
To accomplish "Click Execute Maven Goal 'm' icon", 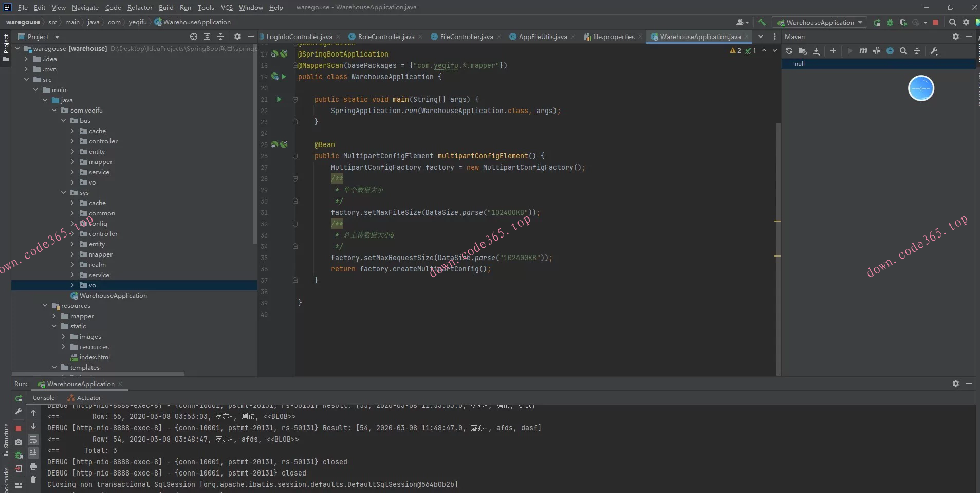I will (863, 51).
